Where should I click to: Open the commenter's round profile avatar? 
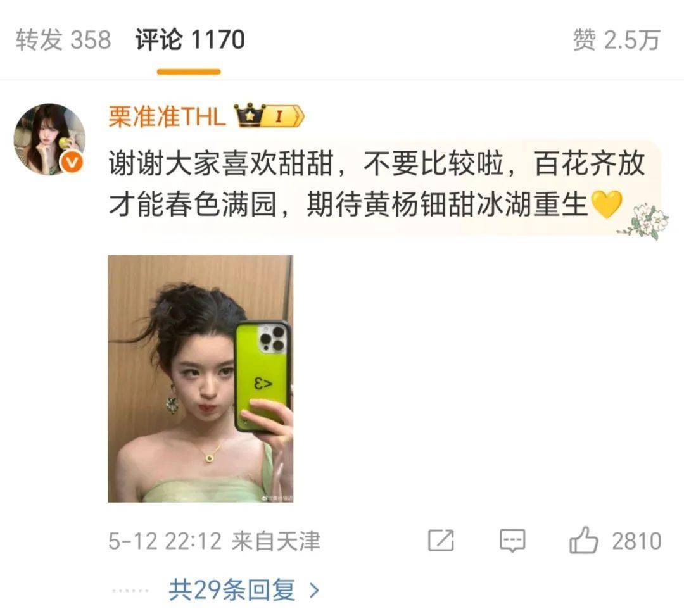point(49,139)
